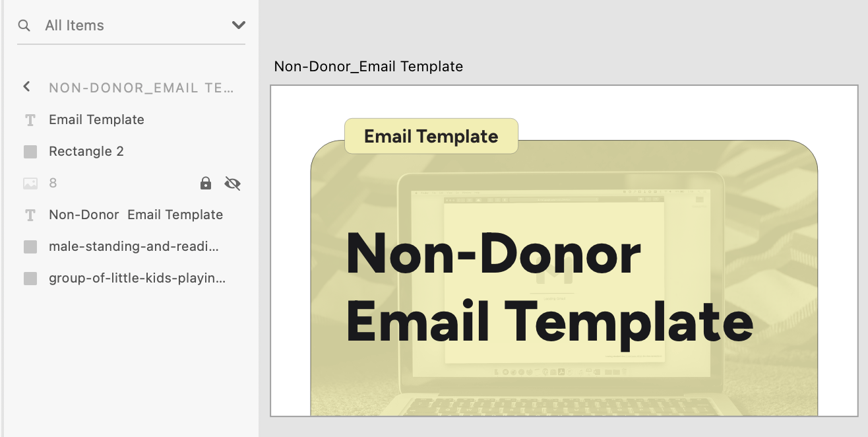Unlock layer 8 via the padlock icon
This screenshot has width=868, height=437.
click(x=205, y=183)
